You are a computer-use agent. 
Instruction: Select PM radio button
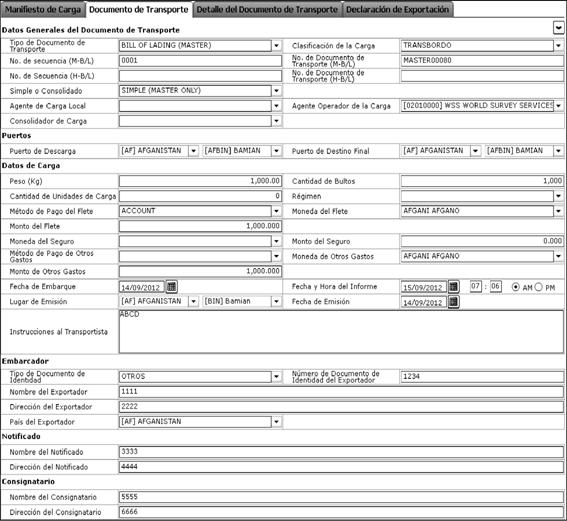point(538,287)
